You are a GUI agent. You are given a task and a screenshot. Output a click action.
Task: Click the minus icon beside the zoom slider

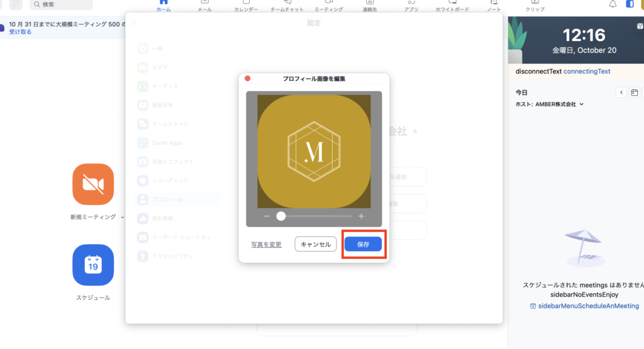(x=267, y=216)
